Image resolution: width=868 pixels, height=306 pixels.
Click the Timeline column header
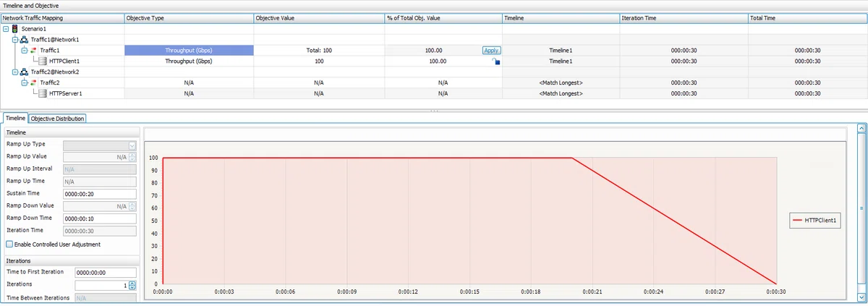coord(561,17)
